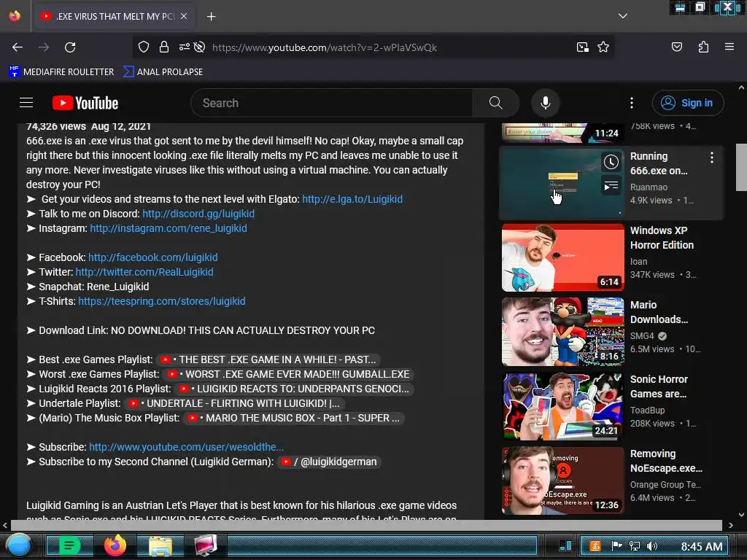The image size is (747, 560).
Task: Open MARIO THE MUSIC BOX Part 1 link
Action: click(x=294, y=418)
